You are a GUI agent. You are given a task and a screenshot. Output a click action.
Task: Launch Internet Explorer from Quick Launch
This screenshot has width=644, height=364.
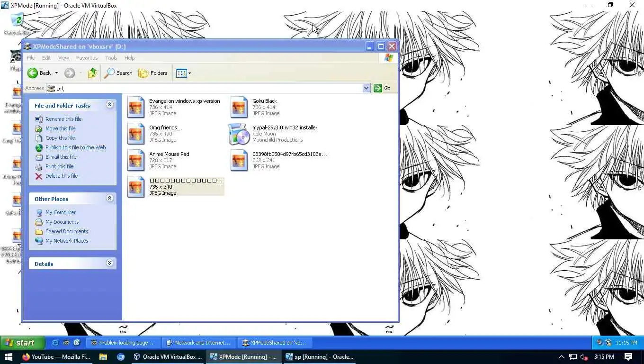pos(55,343)
